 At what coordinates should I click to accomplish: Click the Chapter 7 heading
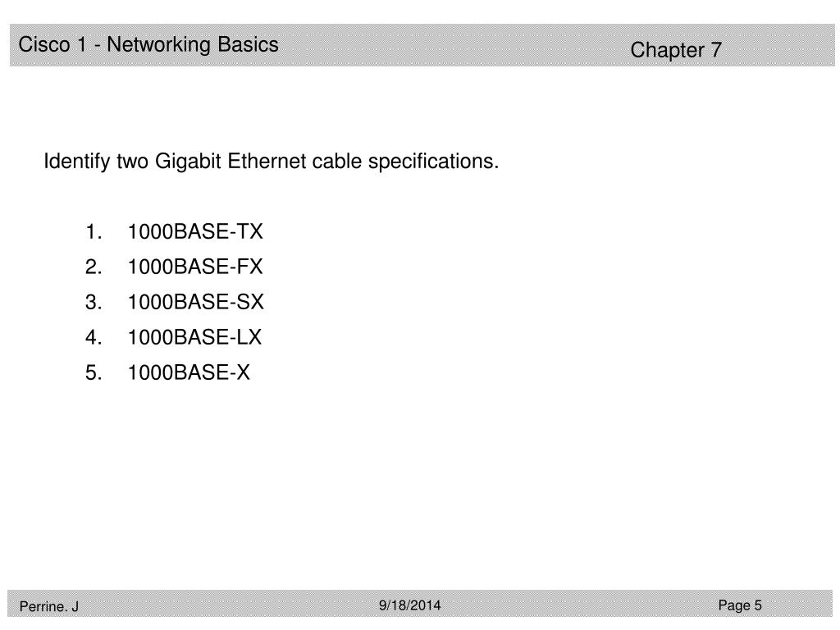tap(676, 50)
